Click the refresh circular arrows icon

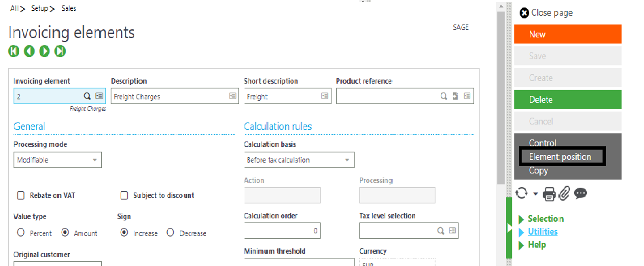point(521,193)
